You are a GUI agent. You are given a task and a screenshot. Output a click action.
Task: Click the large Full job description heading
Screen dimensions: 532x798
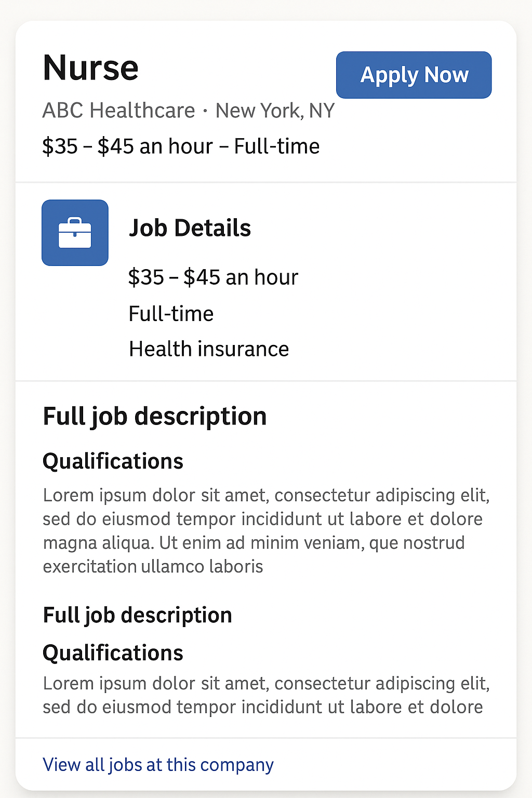click(154, 417)
